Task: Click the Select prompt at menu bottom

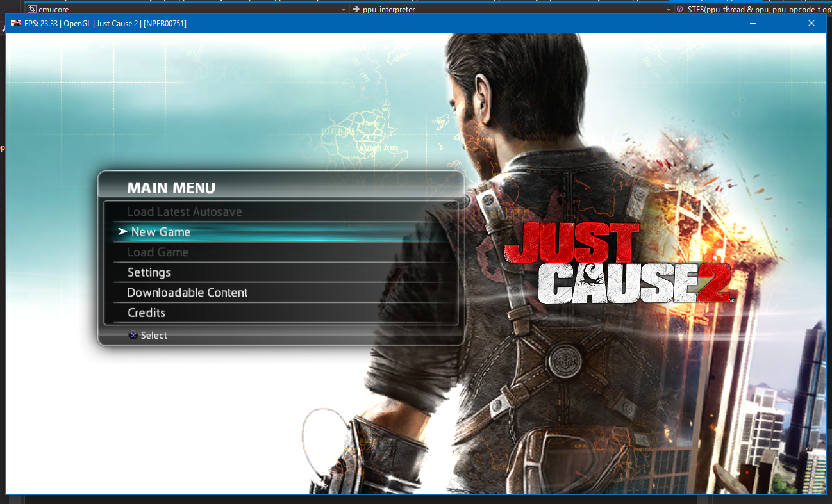Action: click(154, 335)
